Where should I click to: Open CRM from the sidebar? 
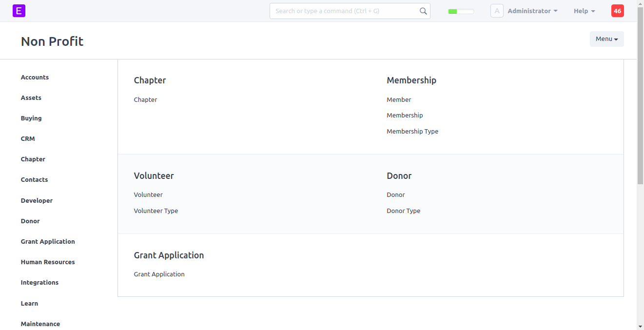click(x=28, y=139)
